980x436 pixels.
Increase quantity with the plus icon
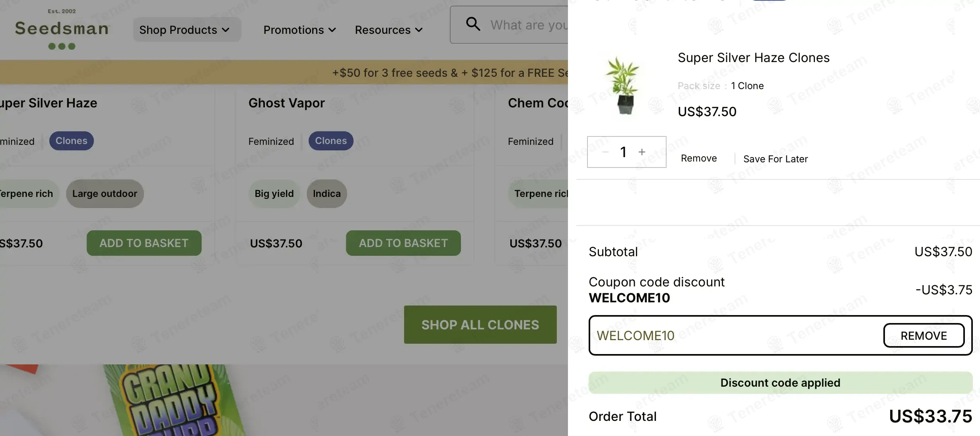tap(642, 152)
